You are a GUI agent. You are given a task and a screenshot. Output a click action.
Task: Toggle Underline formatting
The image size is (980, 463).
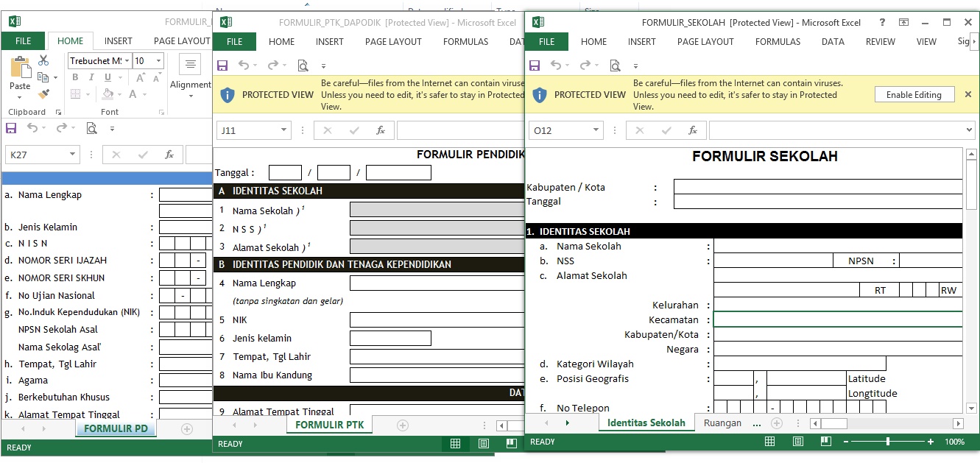tap(108, 77)
